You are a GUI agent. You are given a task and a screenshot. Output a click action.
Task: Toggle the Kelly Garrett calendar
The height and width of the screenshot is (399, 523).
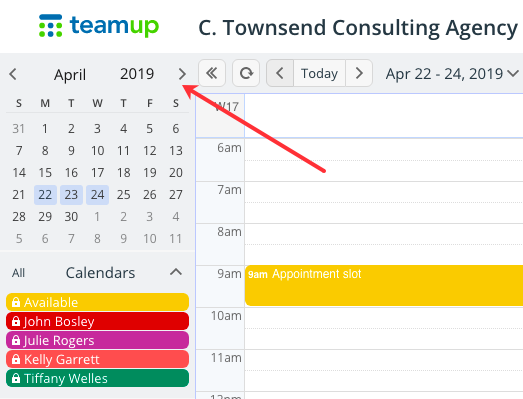coord(97,359)
